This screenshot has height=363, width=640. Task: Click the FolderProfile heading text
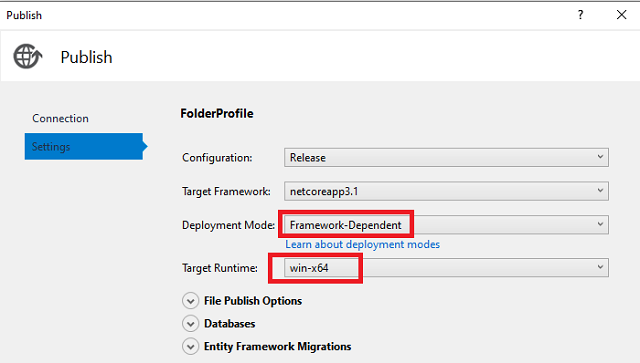click(x=217, y=114)
